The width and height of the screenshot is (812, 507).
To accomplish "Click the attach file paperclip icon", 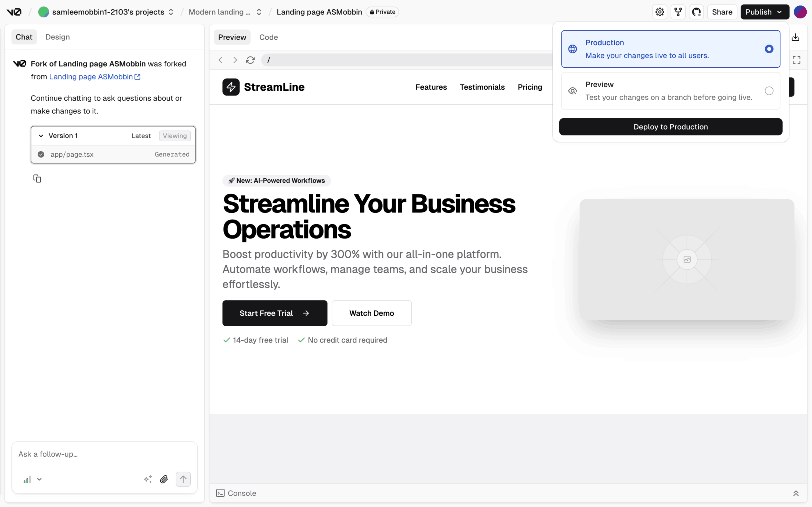I will coord(164,479).
